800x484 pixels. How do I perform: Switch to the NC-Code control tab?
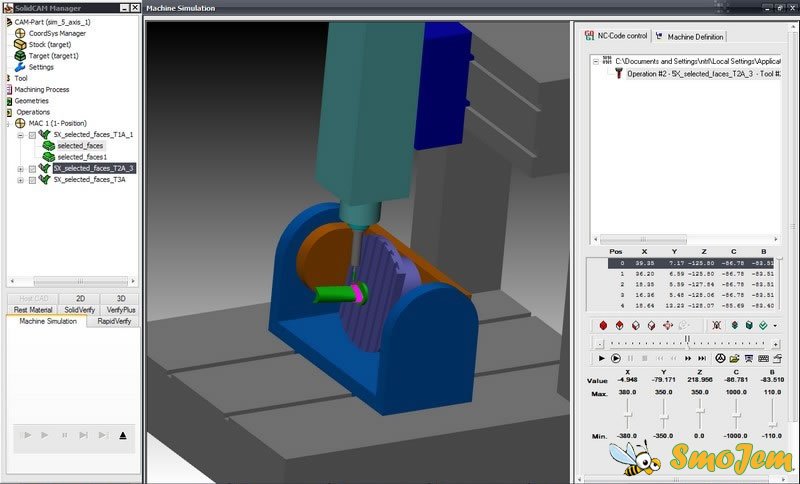click(616, 36)
